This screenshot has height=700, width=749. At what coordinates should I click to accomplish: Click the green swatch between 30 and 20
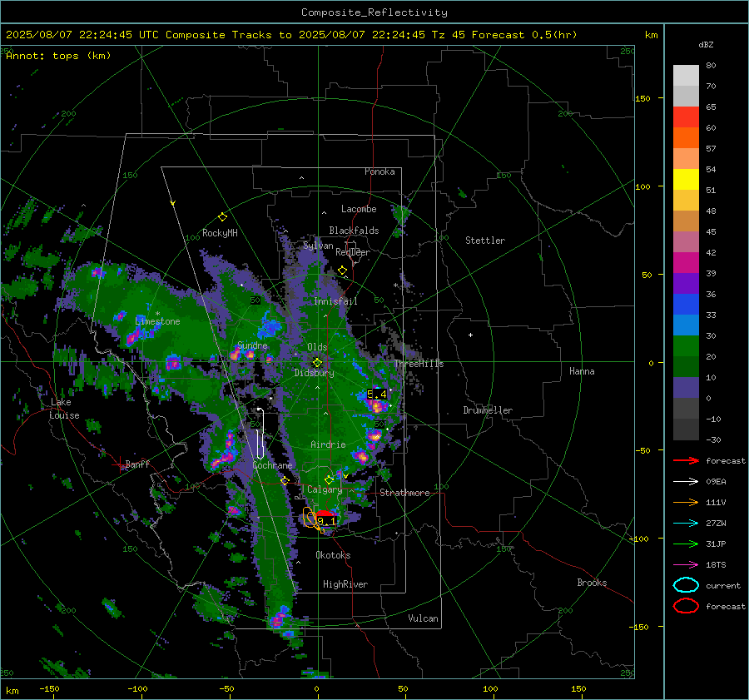tap(686, 345)
